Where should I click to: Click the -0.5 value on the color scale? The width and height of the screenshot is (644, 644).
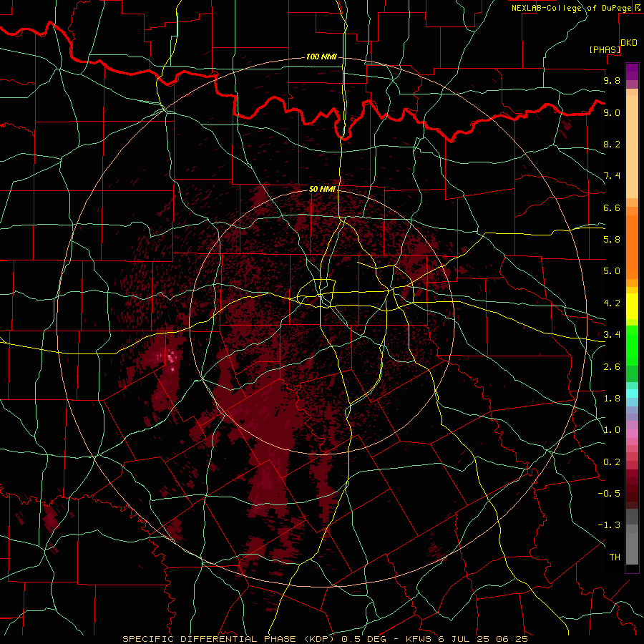tap(609, 494)
